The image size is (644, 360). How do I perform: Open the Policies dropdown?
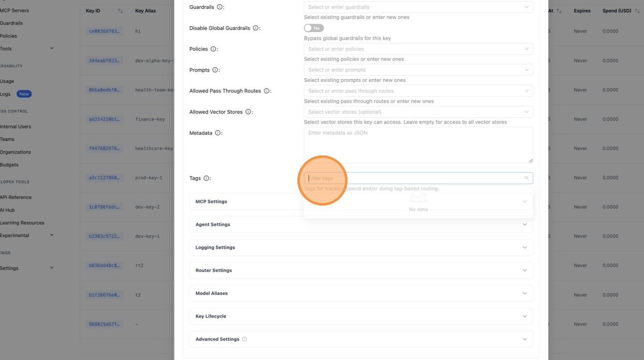tap(419, 49)
